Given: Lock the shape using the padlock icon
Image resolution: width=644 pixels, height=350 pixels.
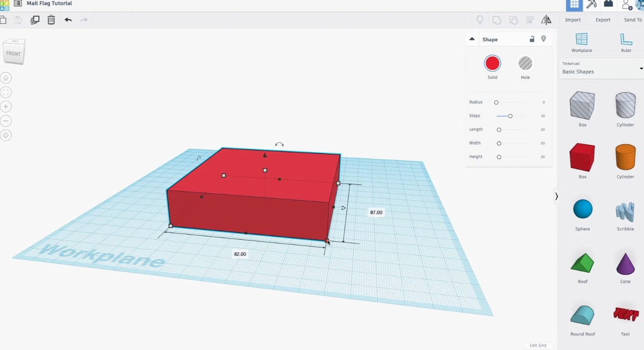Looking at the screenshot, I should tap(532, 39).
